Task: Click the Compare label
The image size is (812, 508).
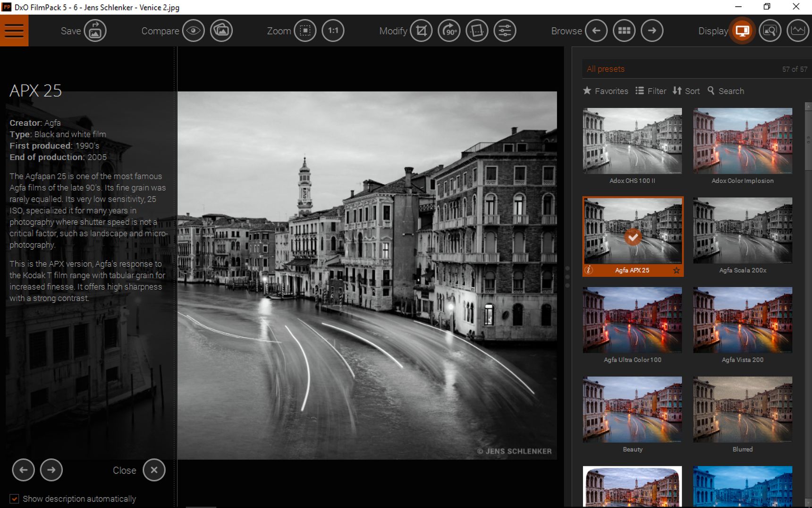Action: 160,31
